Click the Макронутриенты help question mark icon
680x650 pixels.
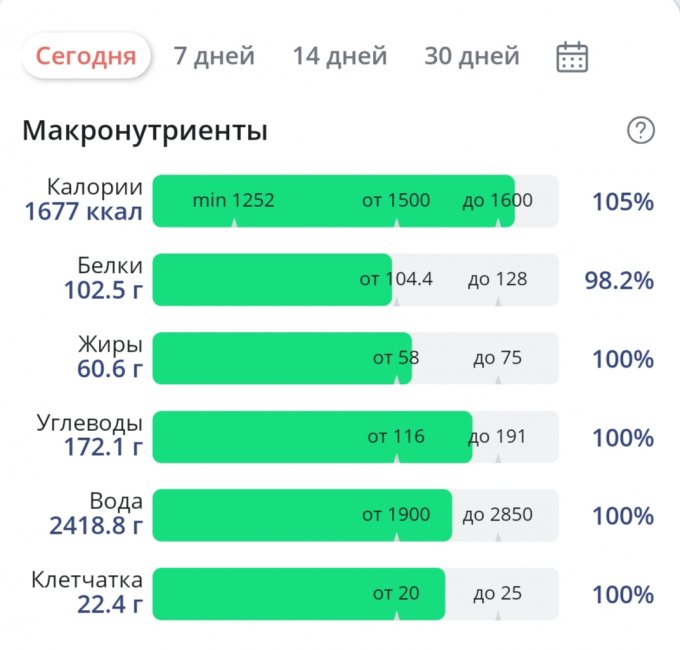pos(640,130)
